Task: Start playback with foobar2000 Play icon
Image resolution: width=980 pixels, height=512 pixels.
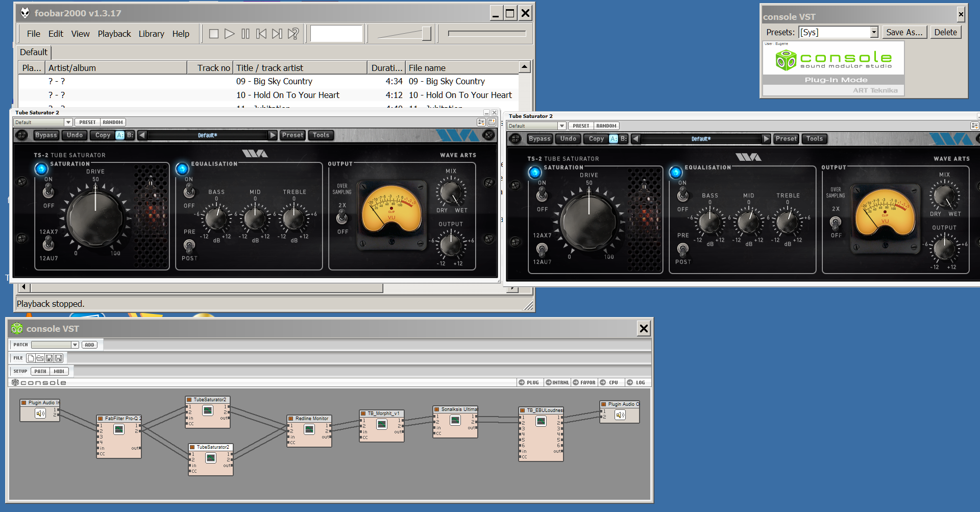Action: [x=230, y=34]
